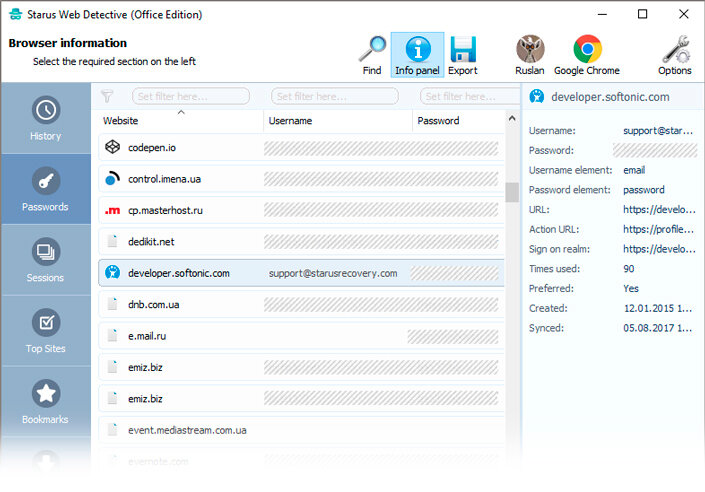Click the Sign on realm value link
This screenshot has width=705, height=492.
659,249
